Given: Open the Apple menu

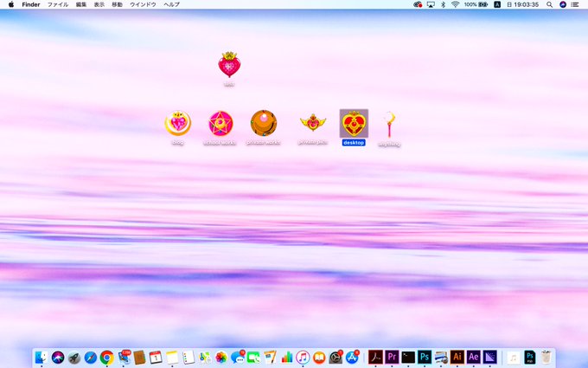Looking at the screenshot, I should pos(11,4).
